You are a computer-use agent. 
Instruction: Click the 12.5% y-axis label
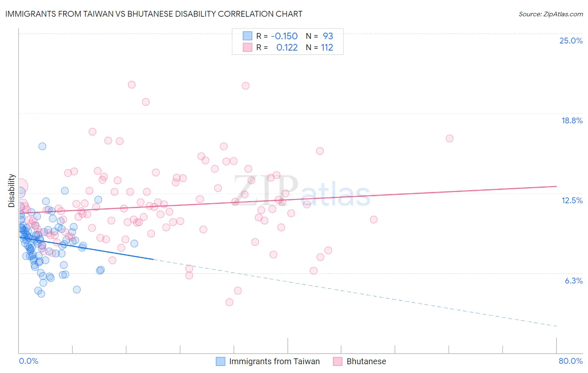tap(572, 200)
